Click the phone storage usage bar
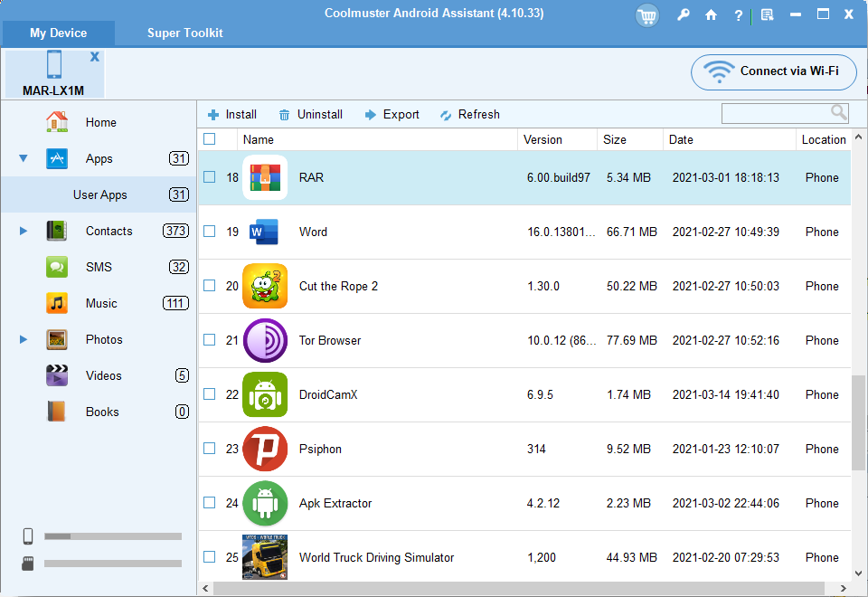This screenshot has height=597, width=868. [x=113, y=536]
